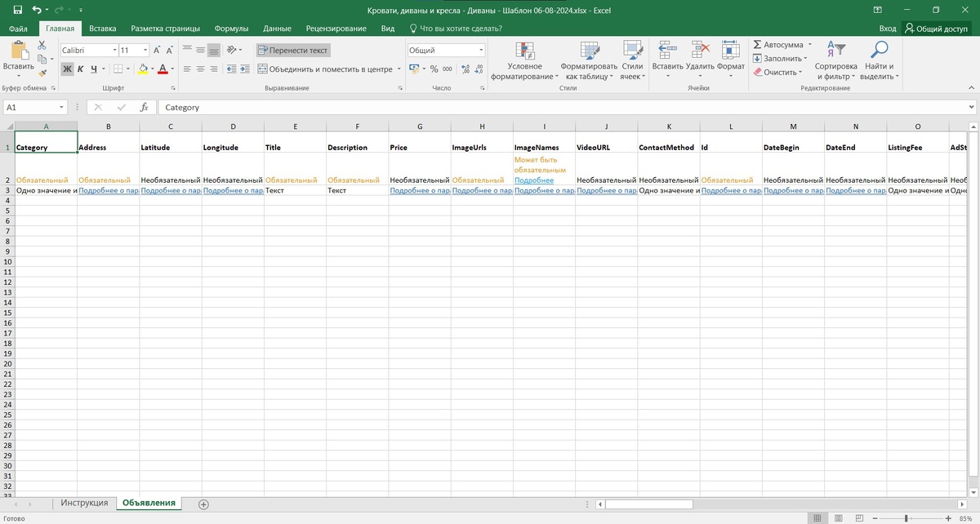980x524 pixels.
Task: Open Условное форматирование conditional formatting
Action: pos(524,60)
